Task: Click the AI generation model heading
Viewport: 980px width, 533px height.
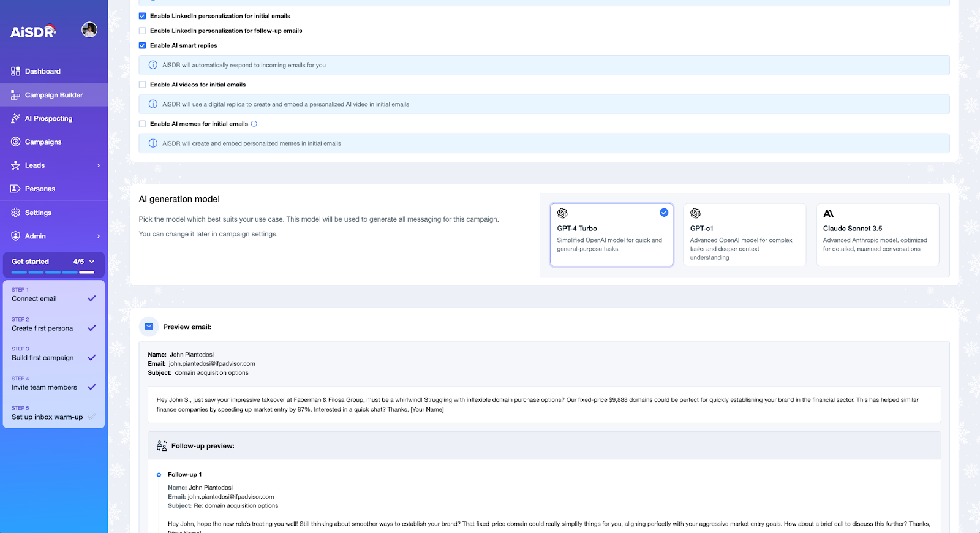Action: point(179,199)
